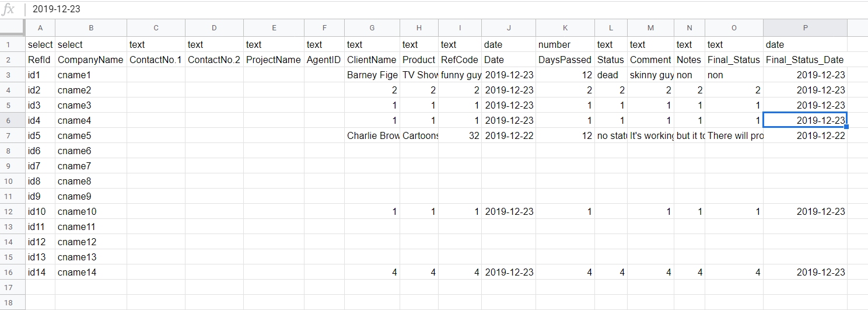The image size is (868, 310).
Task: Click the Final_Status_Date header cell
Action: [x=805, y=60]
